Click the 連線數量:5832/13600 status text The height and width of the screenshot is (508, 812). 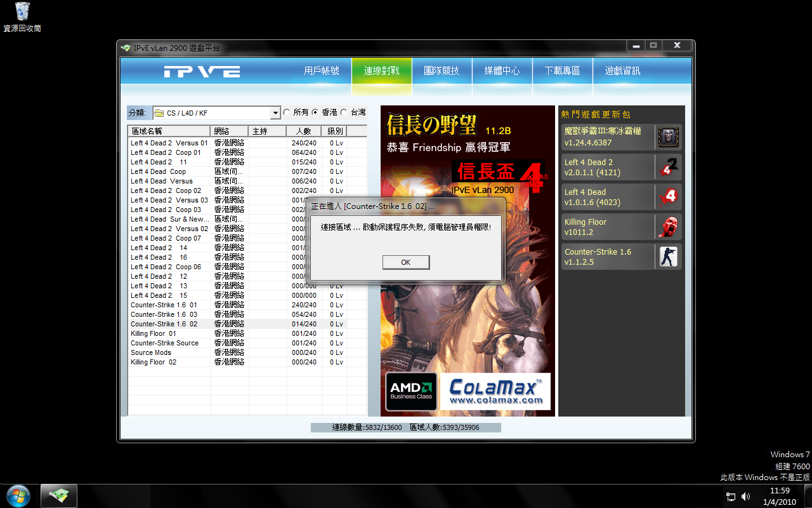367,427
